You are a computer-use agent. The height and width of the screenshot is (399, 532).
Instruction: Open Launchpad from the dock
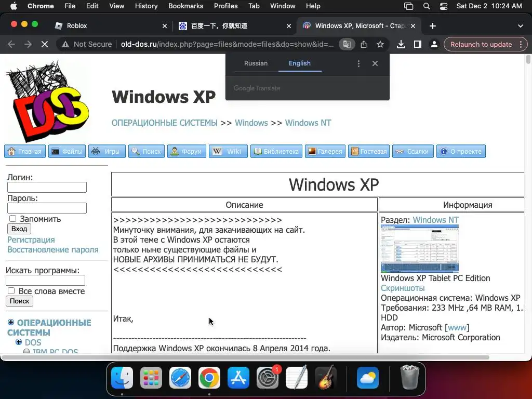click(151, 378)
